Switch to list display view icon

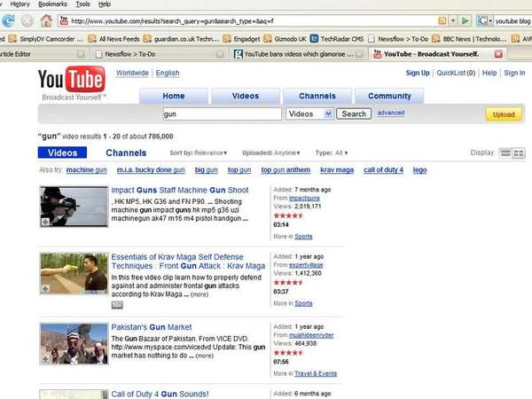505,153
